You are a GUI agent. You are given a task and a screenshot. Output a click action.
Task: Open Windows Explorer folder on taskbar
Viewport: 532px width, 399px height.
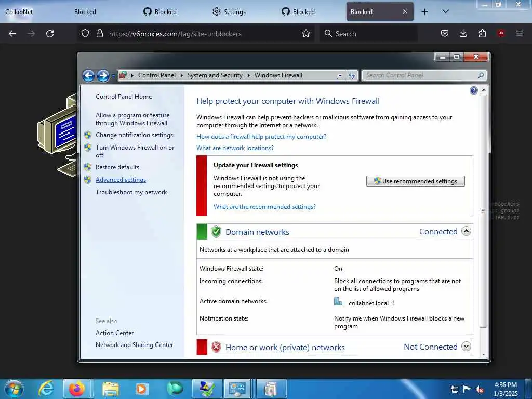point(110,389)
